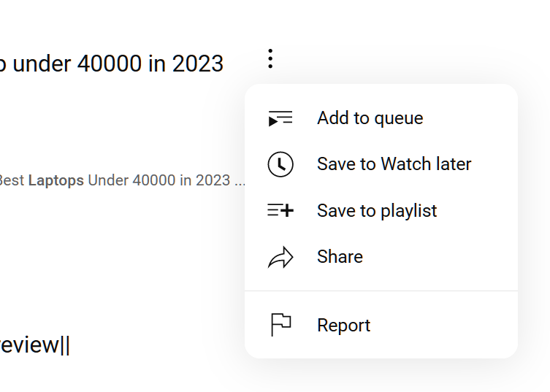Click the Add to queue playlist icon

(280, 118)
